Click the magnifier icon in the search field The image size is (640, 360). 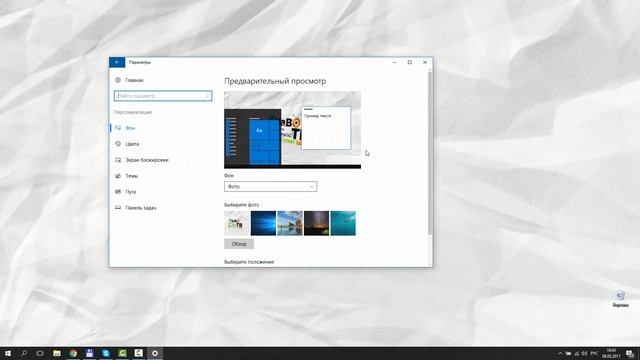207,96
